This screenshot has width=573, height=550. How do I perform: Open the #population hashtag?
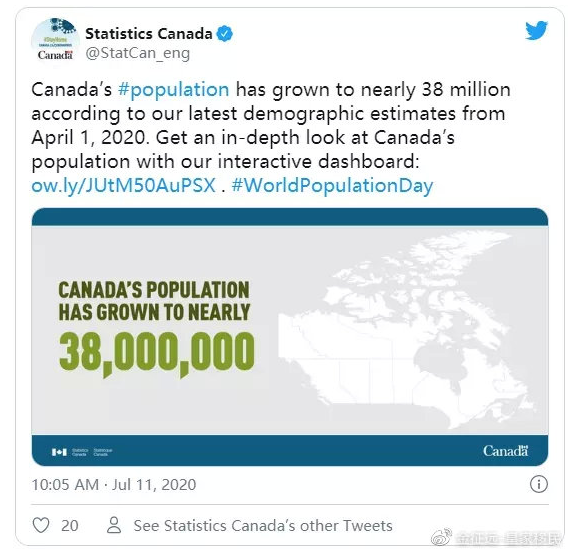point(174,90)
